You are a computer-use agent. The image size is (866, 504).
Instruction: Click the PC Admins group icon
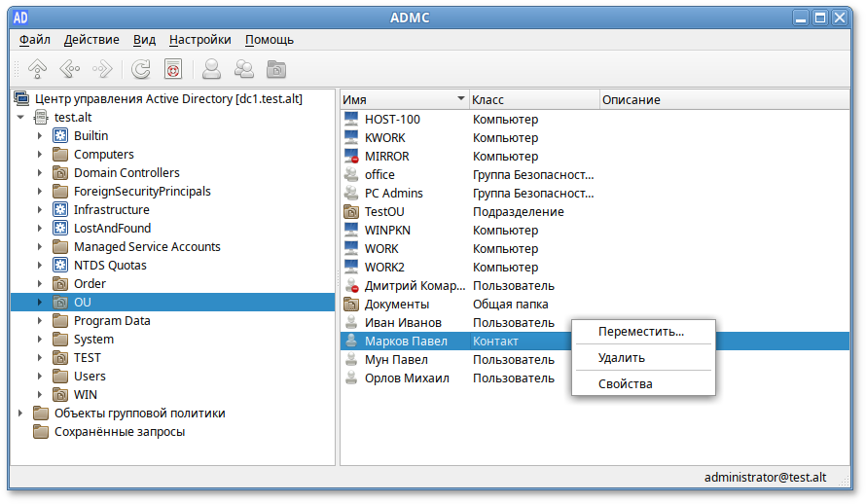coord(351,194)
